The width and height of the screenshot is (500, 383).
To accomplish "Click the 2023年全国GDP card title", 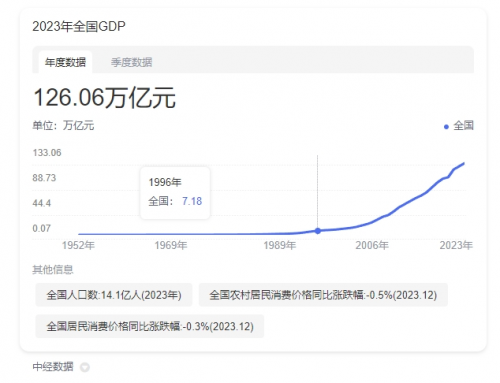I will click(x=79, y=26).
